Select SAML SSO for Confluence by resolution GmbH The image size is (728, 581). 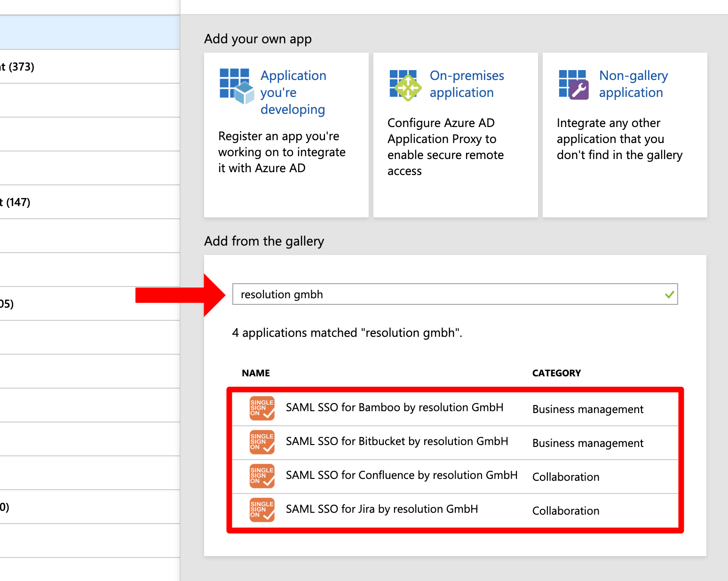[402, 475]
